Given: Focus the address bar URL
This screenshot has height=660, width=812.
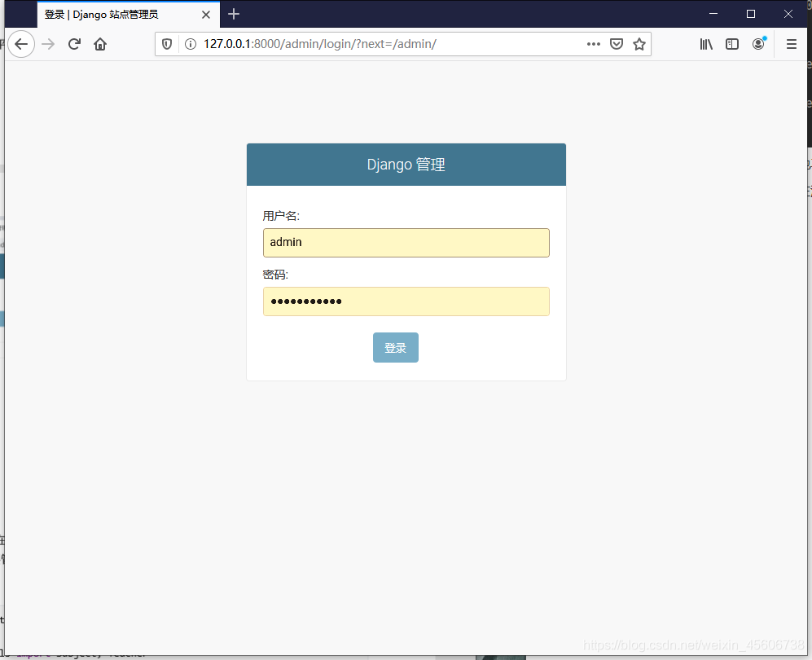Looking at the screenshot, I should (319, 44).
